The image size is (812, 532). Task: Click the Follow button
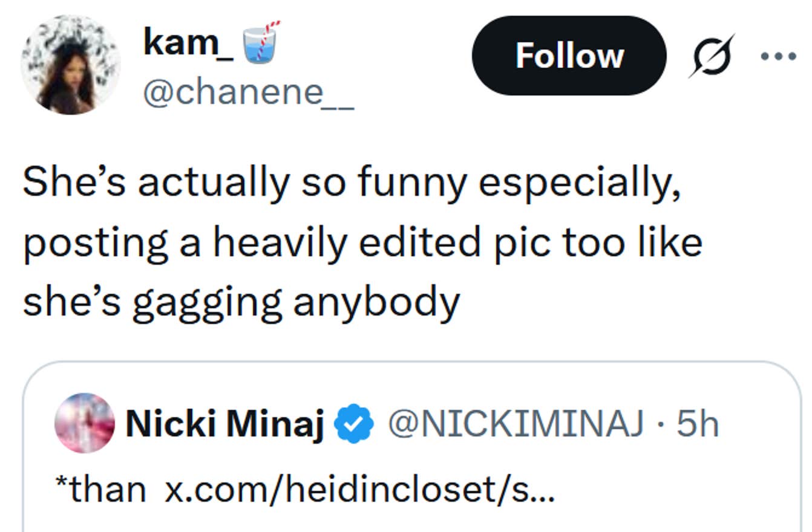pos(569,56)
